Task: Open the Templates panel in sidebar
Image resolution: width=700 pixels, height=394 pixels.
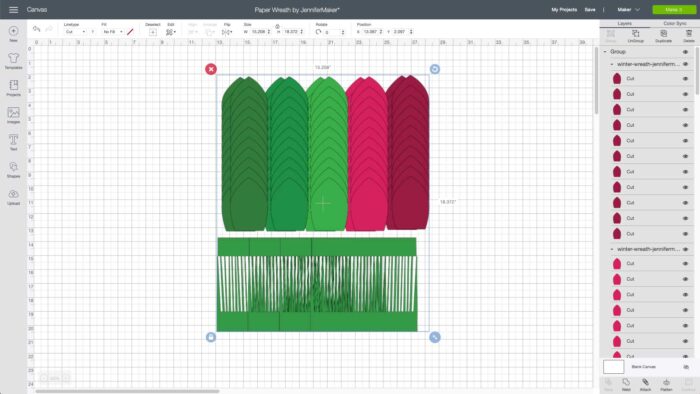Action: tap(13, 61)
